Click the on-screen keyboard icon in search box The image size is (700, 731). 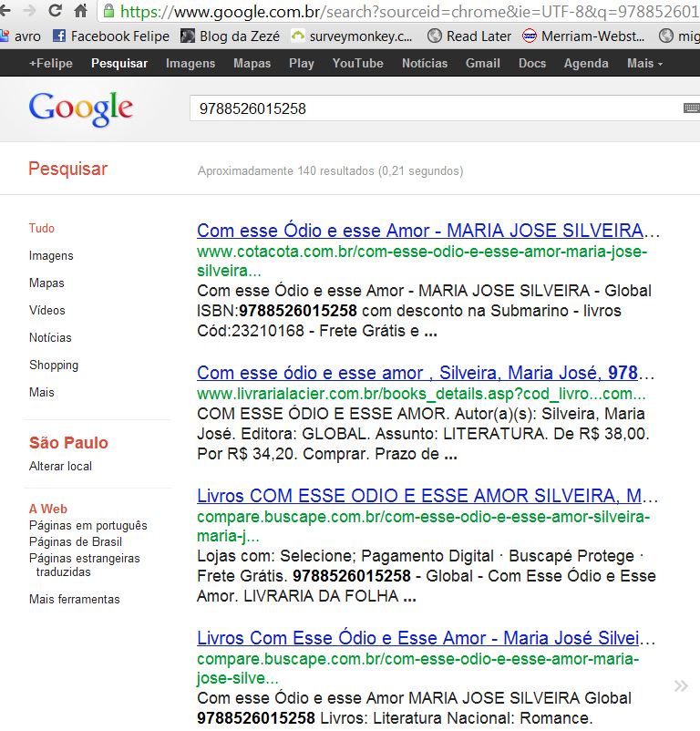pos(692,108)
